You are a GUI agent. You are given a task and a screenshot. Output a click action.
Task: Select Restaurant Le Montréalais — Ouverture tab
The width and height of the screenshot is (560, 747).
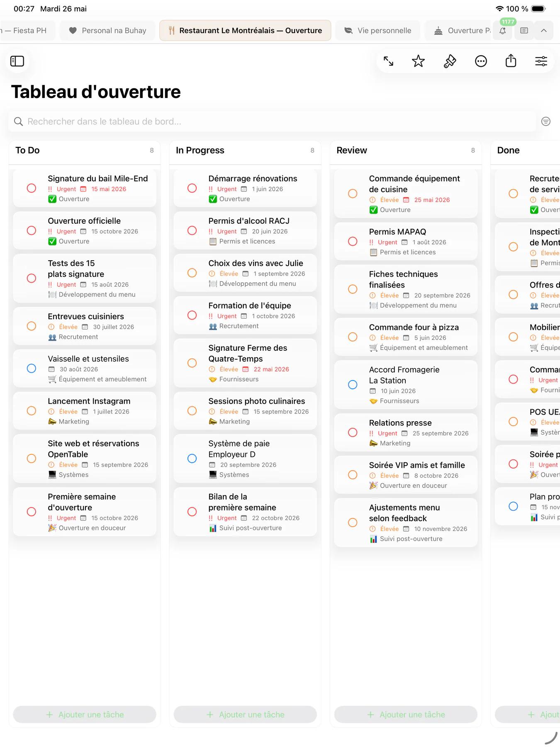click(x=245, y=31)
